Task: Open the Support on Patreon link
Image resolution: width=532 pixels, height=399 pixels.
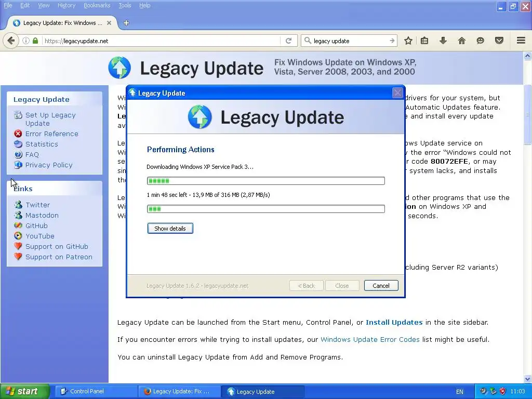Action: tap(59, 257)
